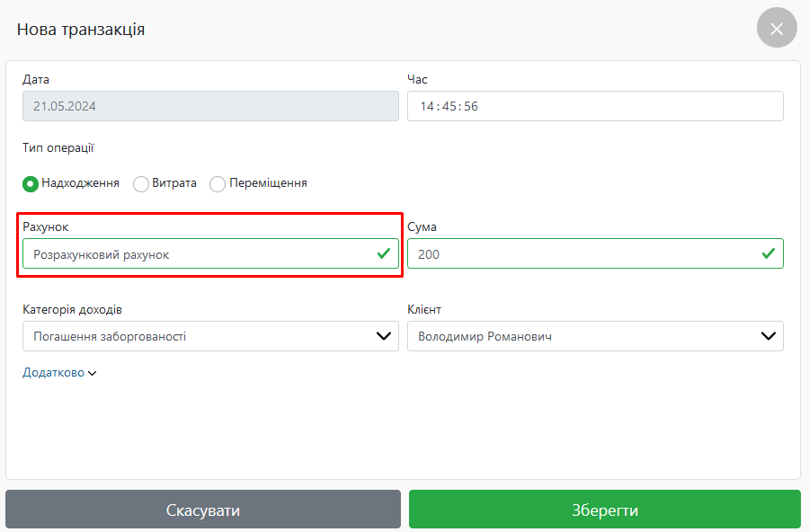Open dropdown showing Володимир Романович

tap(582, 336)
